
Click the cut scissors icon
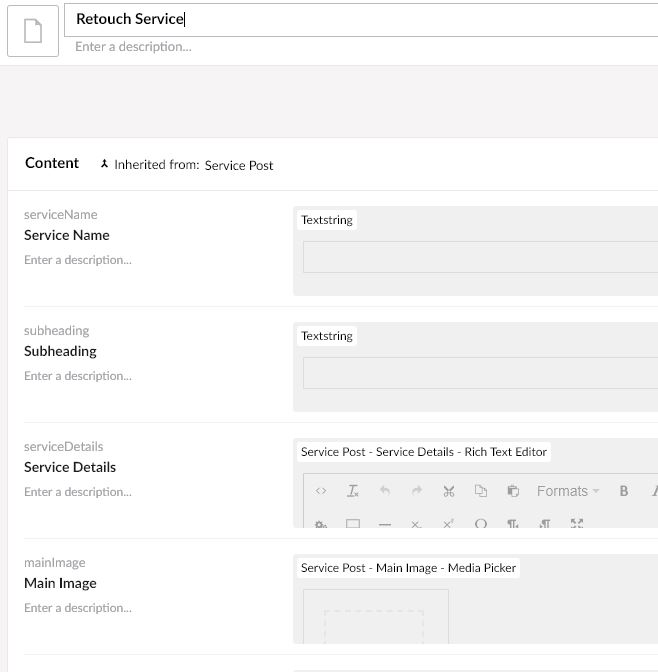coord(449,491)
